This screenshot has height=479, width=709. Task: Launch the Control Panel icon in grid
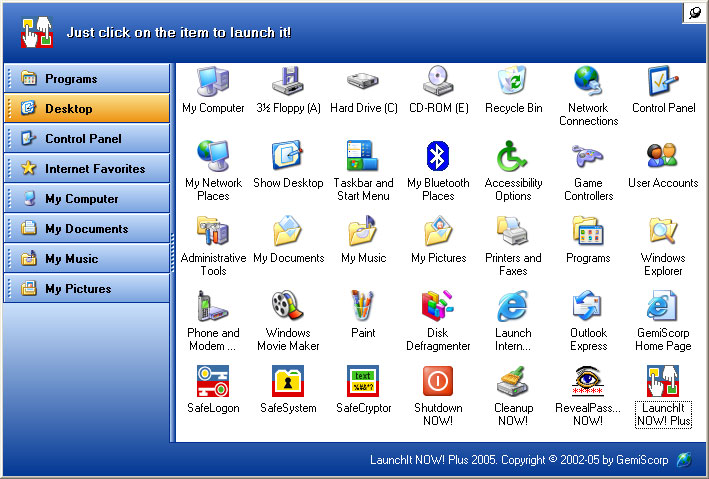663,81
